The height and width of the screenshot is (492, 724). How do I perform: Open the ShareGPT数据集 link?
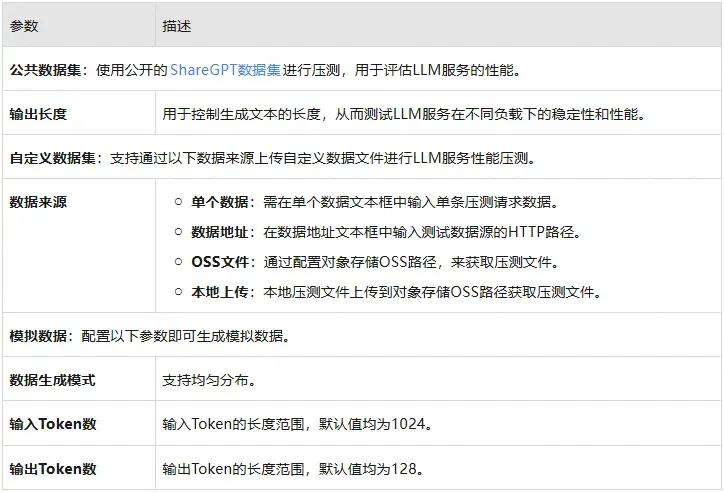pos(225,70)
